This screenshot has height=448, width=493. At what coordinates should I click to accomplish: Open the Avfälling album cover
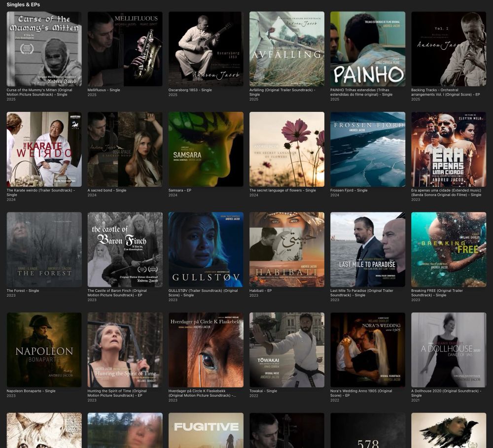(287, 49)
